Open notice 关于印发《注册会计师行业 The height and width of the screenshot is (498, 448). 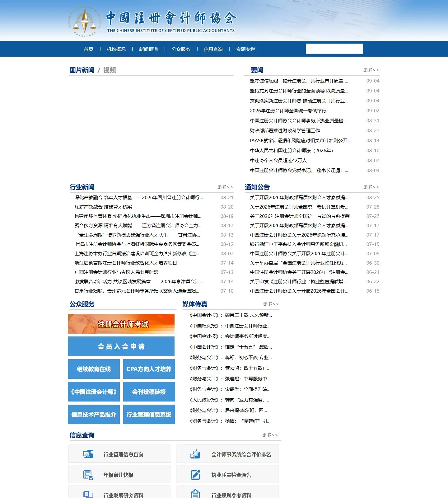pos(298,282)
